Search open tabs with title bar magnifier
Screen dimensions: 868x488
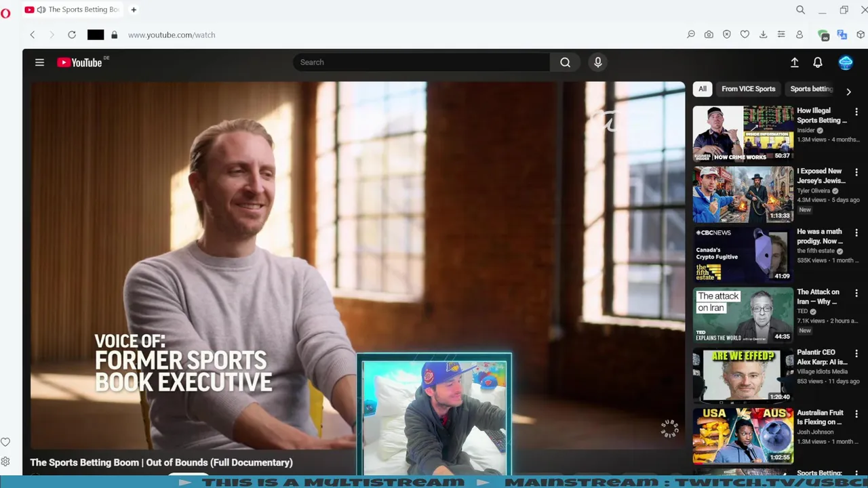click(x=801, y=9)
